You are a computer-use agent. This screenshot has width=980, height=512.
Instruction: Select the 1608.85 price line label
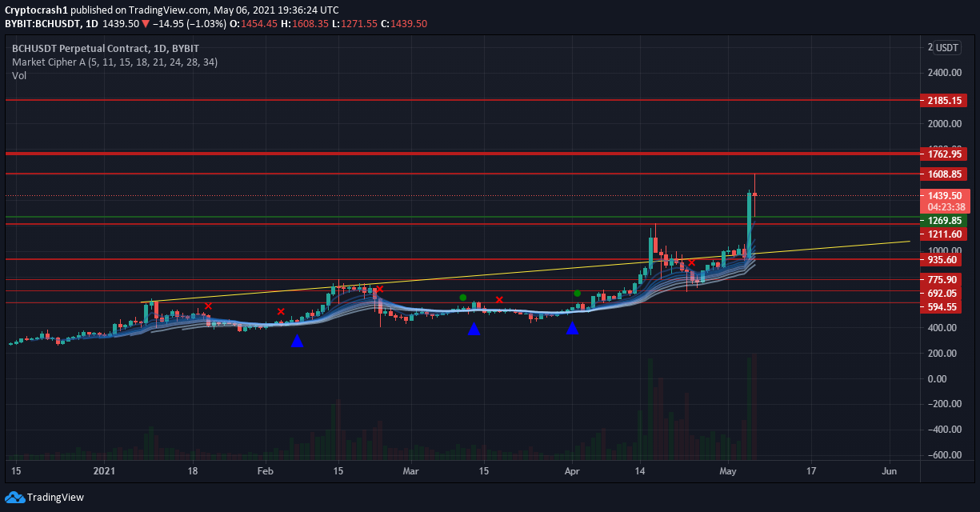(945, 174)
